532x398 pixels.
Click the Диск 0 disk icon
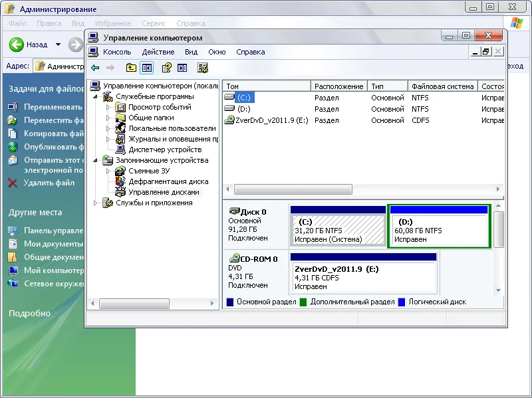pos(233,211)
